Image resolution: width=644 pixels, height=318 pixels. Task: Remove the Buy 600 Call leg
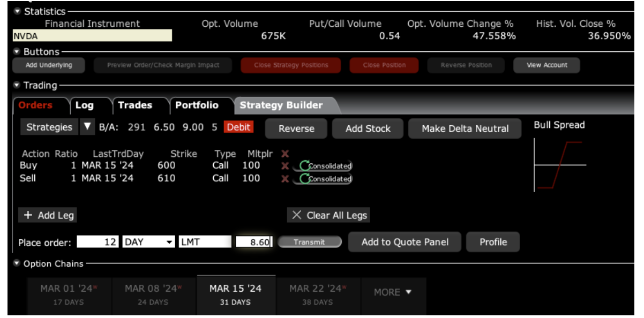point(285,166)
